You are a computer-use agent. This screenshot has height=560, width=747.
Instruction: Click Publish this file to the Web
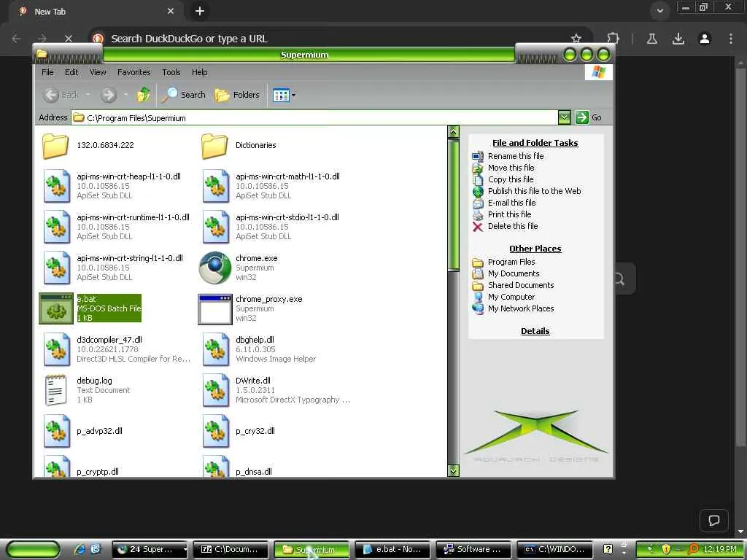coord(534,191)
